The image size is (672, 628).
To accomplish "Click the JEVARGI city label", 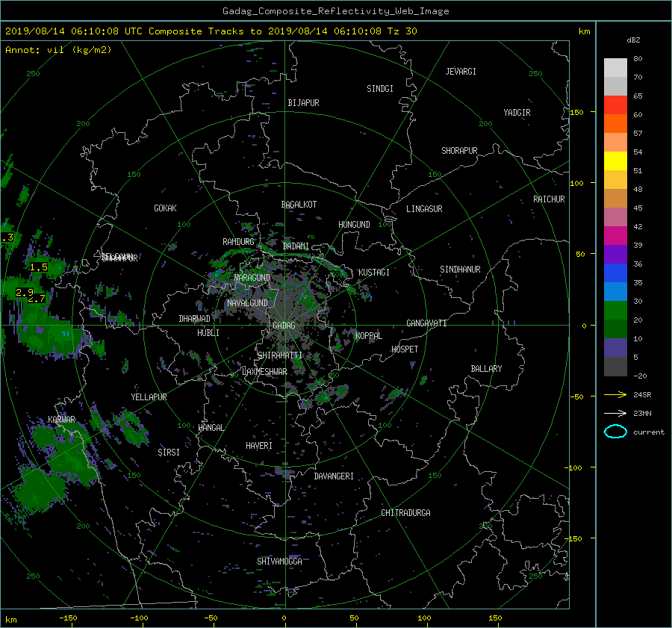I will 461,72.
